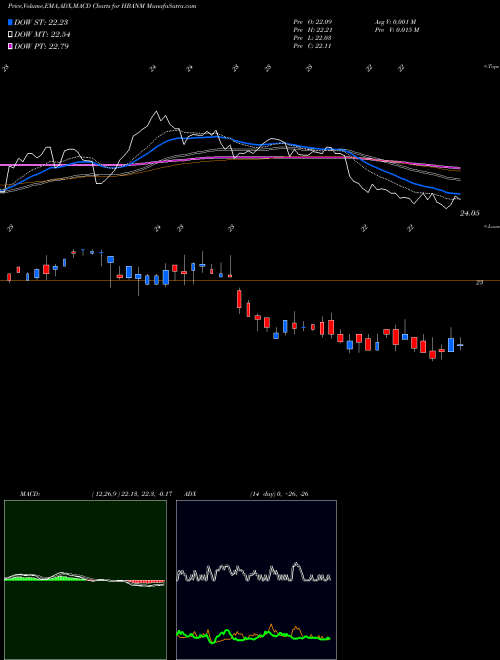Click the 24.05 price label
This screenshot has height=660, width=500.
pyautogui.click(x=469, y=213)
